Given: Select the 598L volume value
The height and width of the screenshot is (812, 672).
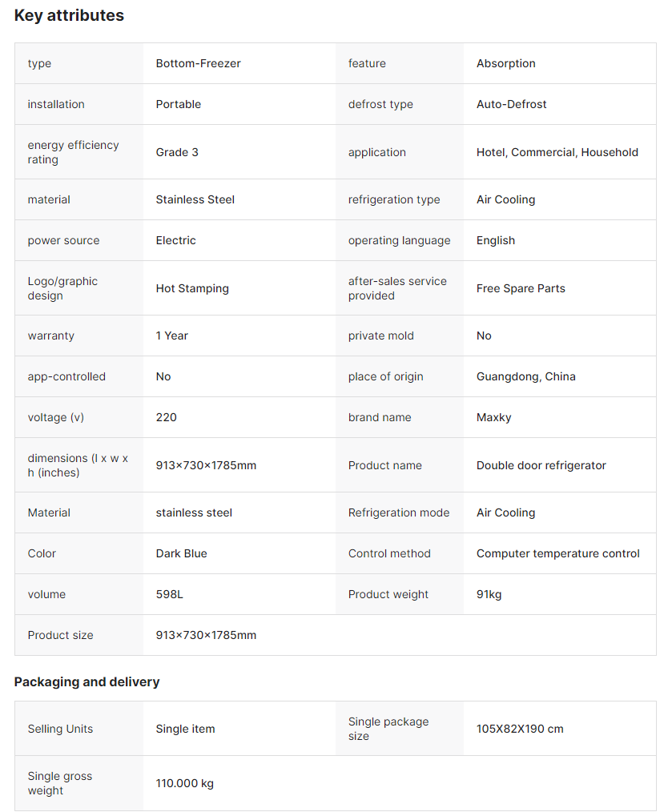Looking at the screenshot, I should [x=169, y=594].
